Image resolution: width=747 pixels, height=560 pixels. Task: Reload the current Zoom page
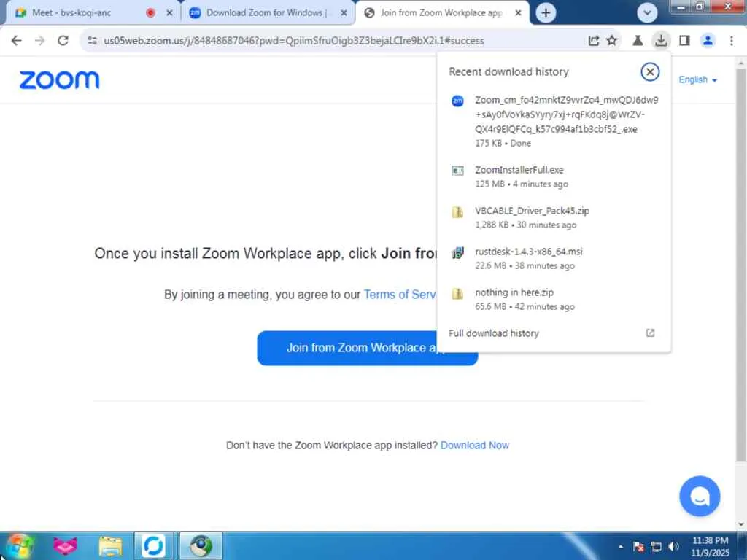coord(63,41)
